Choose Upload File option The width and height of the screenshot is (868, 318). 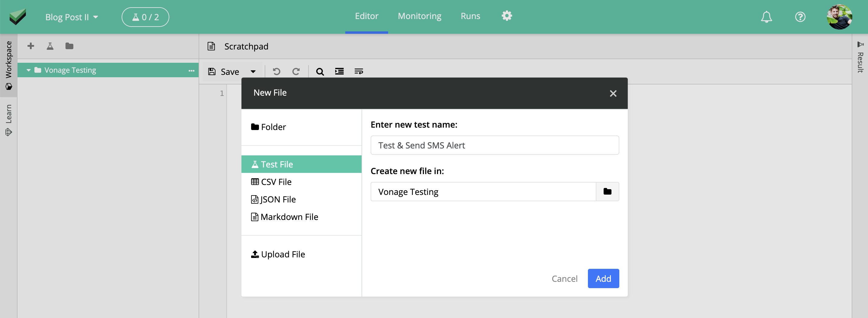(278, 254)
